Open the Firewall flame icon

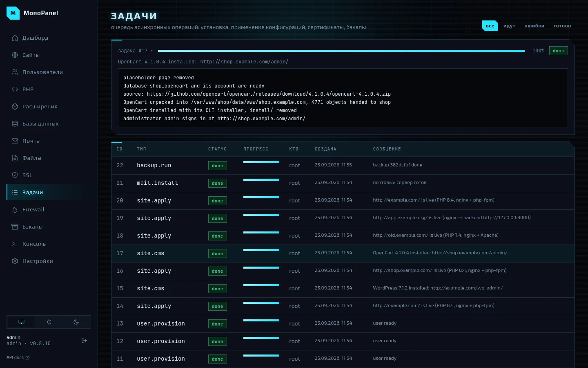click(x=15, y=210)
